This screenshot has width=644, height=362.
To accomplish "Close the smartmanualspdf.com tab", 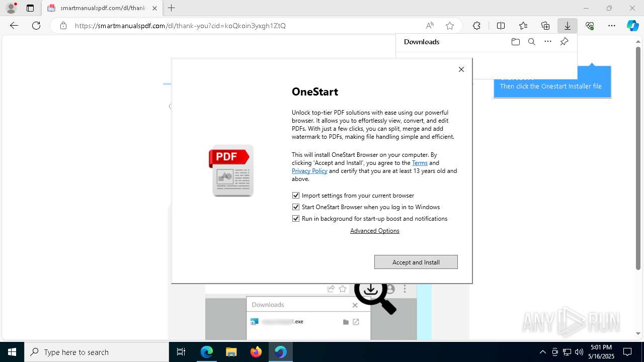I will (x=154, y=8).
